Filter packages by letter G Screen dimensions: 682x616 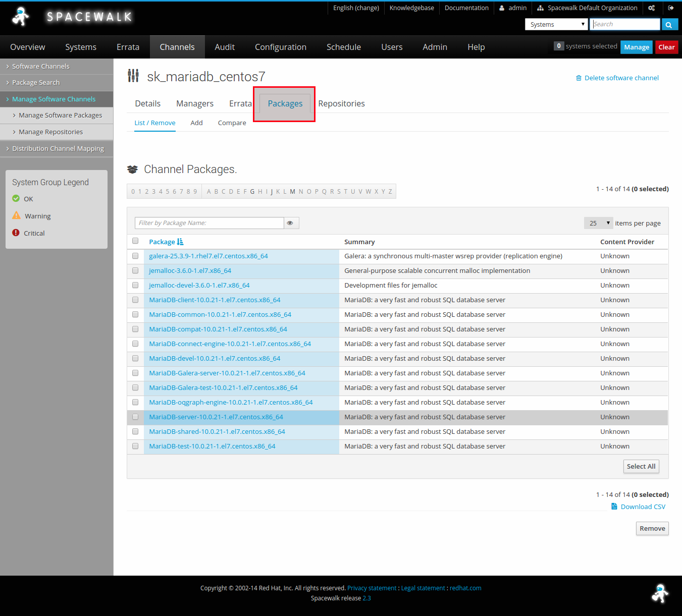click(x=252, y=191)
